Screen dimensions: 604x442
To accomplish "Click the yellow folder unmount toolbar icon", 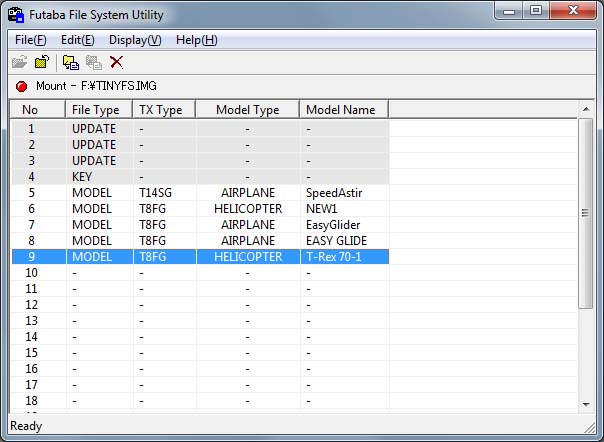I will click(42, 62).
